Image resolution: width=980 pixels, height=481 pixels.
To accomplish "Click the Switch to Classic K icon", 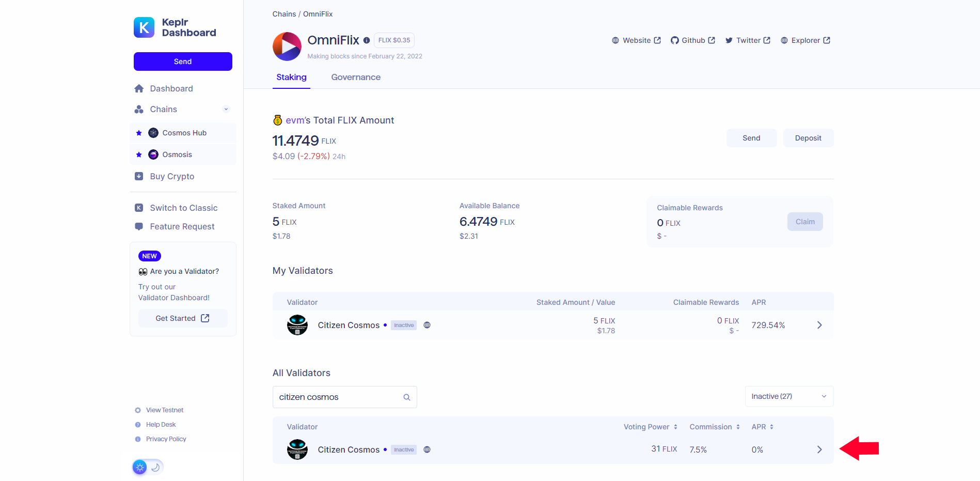I will click(139, 208).
